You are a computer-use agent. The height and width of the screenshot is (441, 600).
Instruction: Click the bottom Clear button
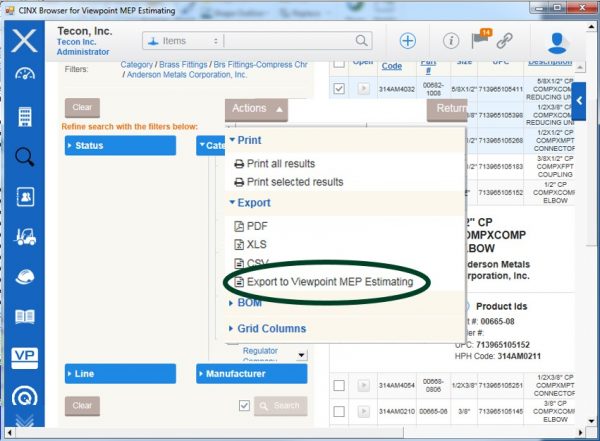tap(82, 406)
